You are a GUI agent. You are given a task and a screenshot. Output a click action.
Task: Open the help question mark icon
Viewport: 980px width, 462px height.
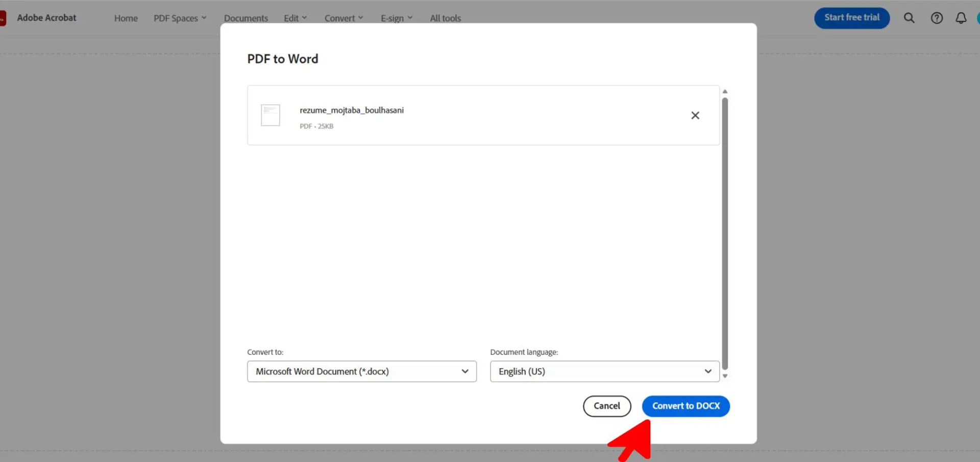[x=937, y=18]
